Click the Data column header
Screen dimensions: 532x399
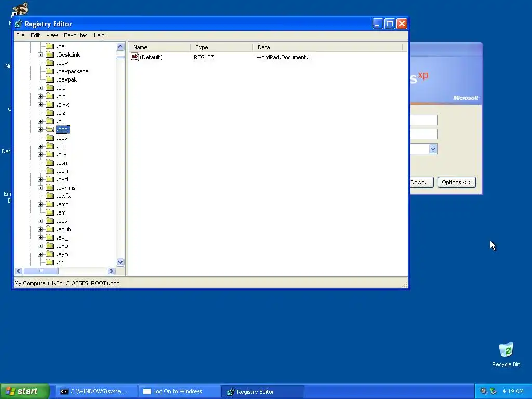(327, 47)
